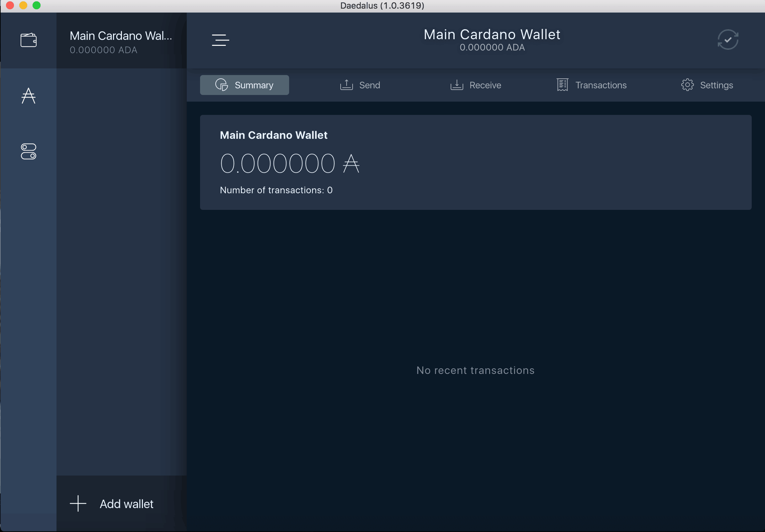Select Main Cardano Wallet entry

[122, 41]
